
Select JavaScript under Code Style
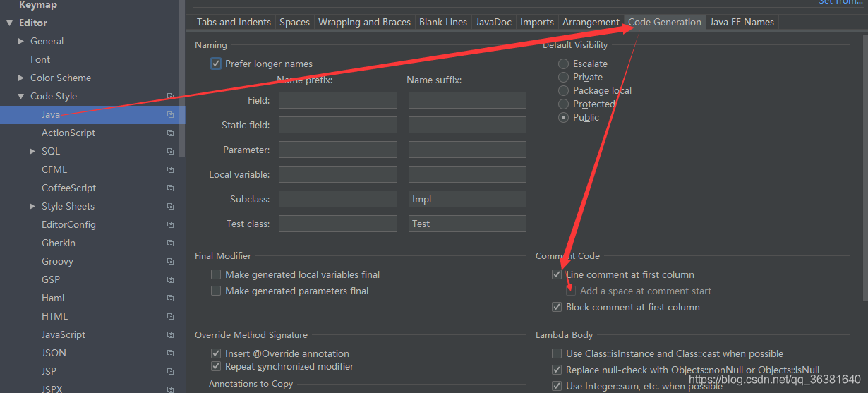[x=64, y=334]
